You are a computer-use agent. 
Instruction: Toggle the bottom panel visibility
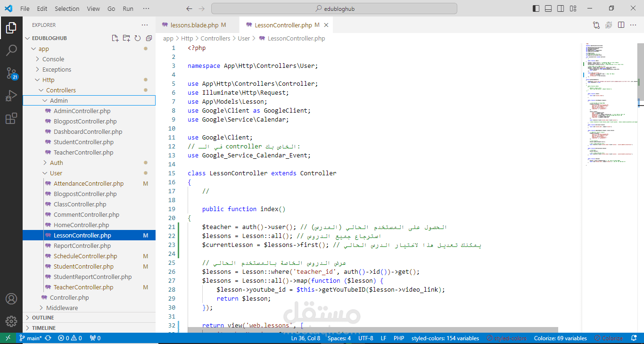pyautogui.click(x=548, y=8)
